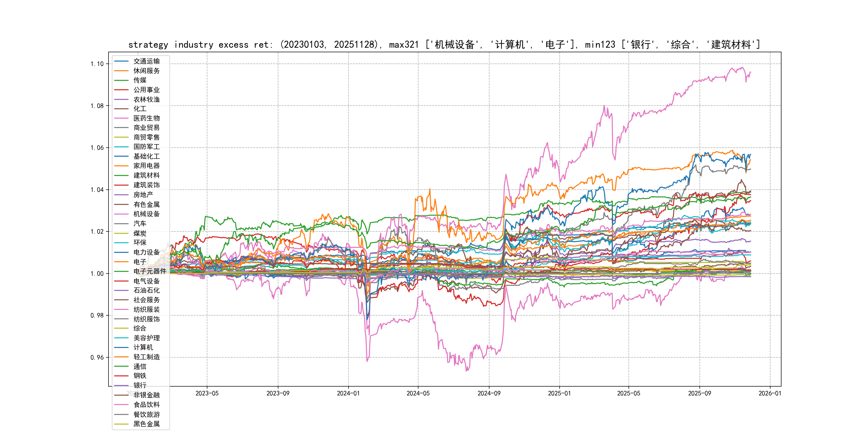Click the 餐饮旅游 legend label

(x=146, y=414)
